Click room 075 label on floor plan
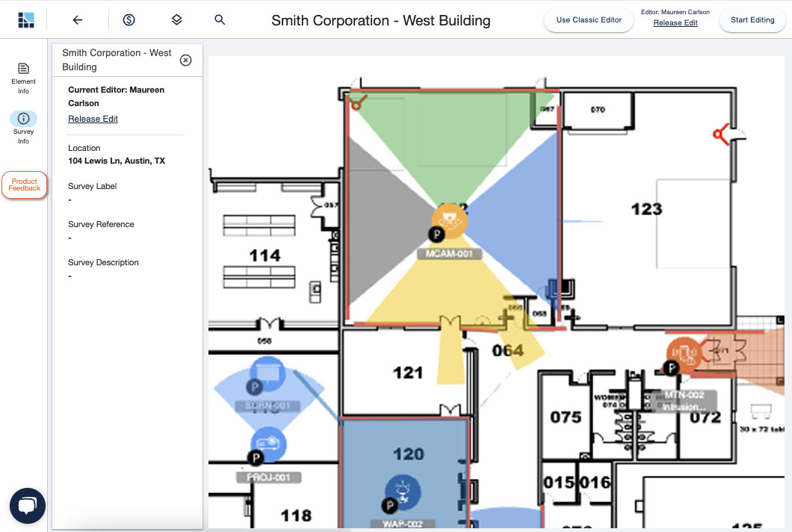The height and width of the screenshot is (532, 792). click(566, 418)
